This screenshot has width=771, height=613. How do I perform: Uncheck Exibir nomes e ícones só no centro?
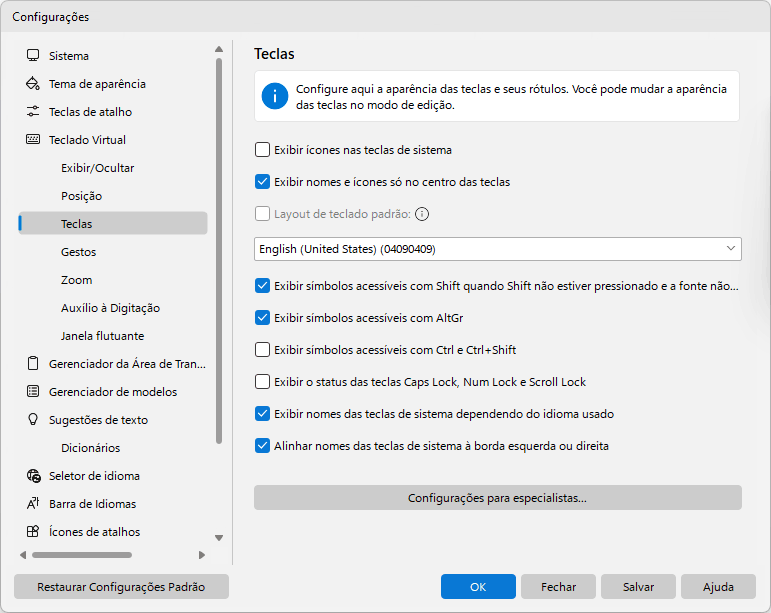pos(263,181)
